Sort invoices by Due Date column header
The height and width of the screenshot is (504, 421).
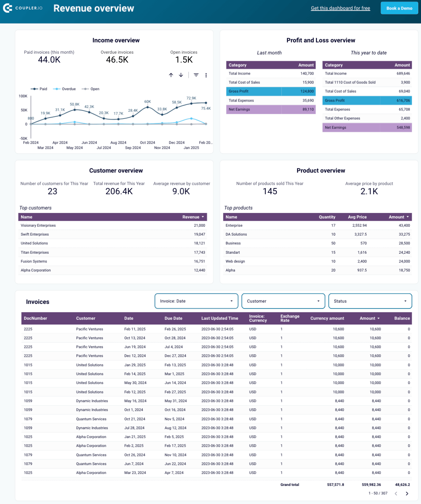174,318
